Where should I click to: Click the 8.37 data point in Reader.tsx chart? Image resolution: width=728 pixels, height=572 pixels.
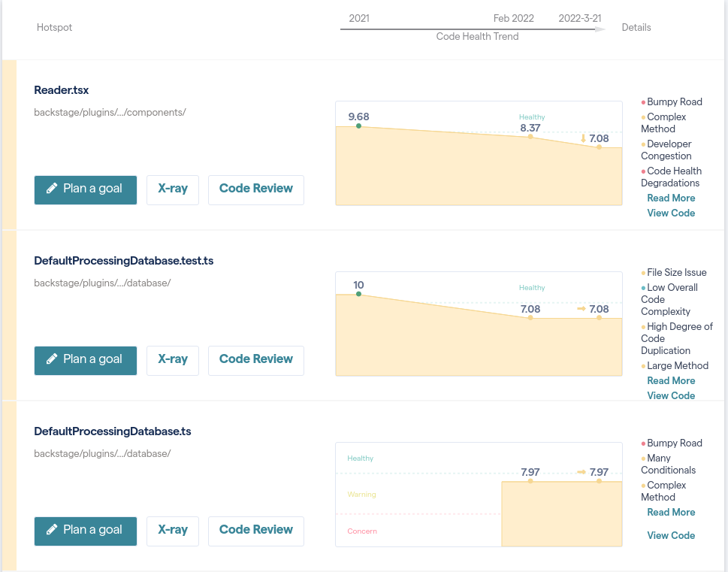point(530,137)
